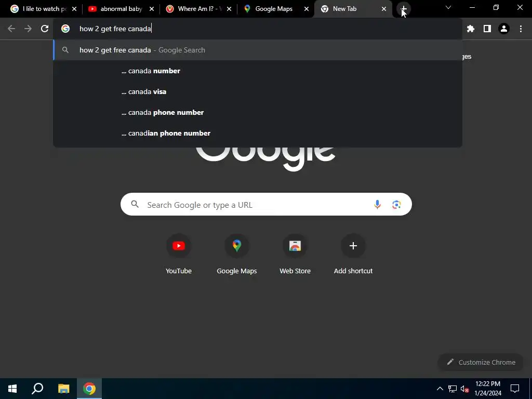Open File Explorer from taskbar
The image size is (532, 399).
pos(63,389)
